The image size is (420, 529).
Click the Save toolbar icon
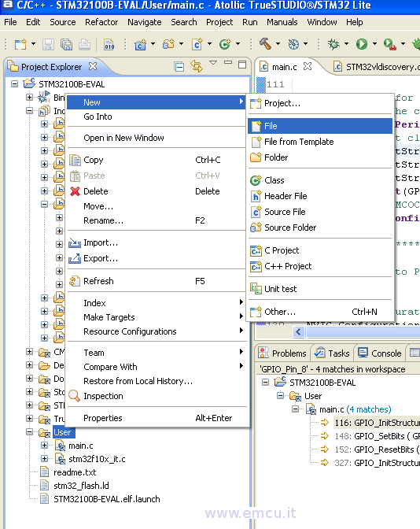coord(48,44)
